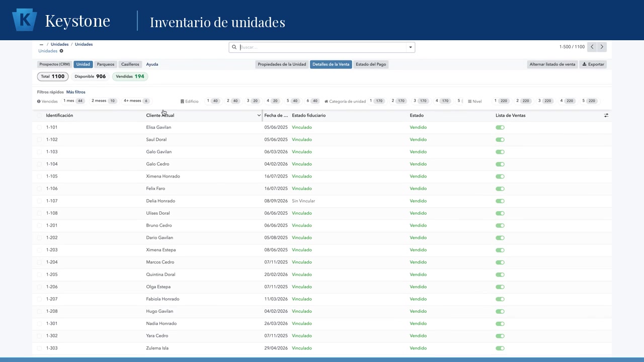Filter by Vendidas 194 units
644x362 pixels.
(130, 76)
